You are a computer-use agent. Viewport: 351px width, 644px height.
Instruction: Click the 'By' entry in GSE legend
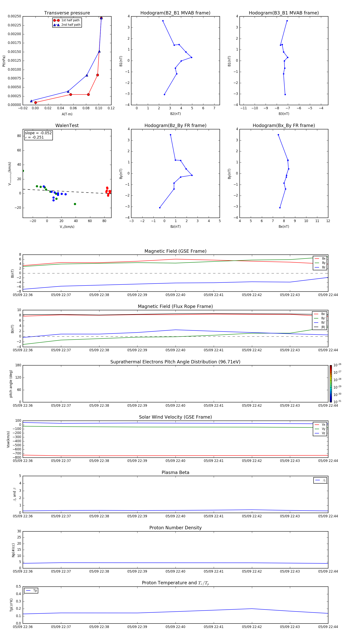[x=320, y=263]
